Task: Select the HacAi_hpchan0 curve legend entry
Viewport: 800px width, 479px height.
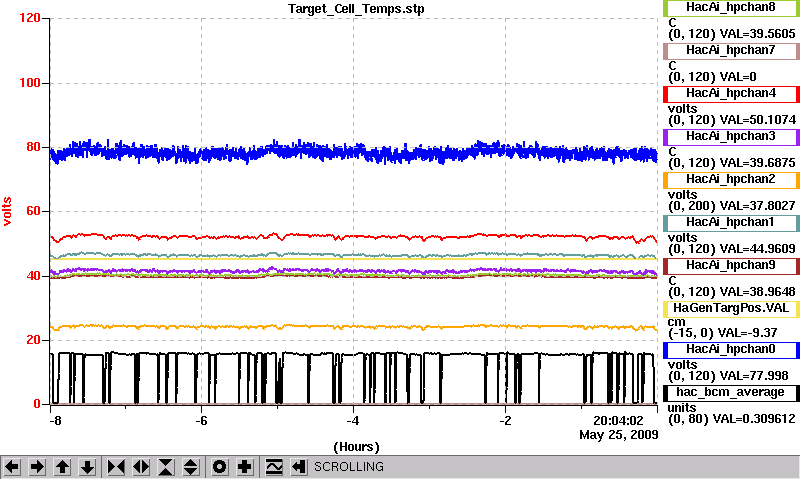Action: 731,349
